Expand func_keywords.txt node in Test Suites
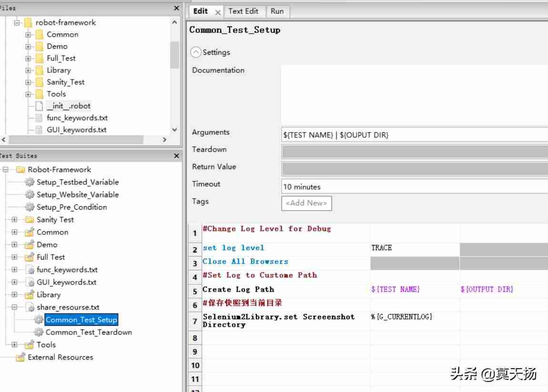Screen dimensions: 548x392 click(14, 270)
